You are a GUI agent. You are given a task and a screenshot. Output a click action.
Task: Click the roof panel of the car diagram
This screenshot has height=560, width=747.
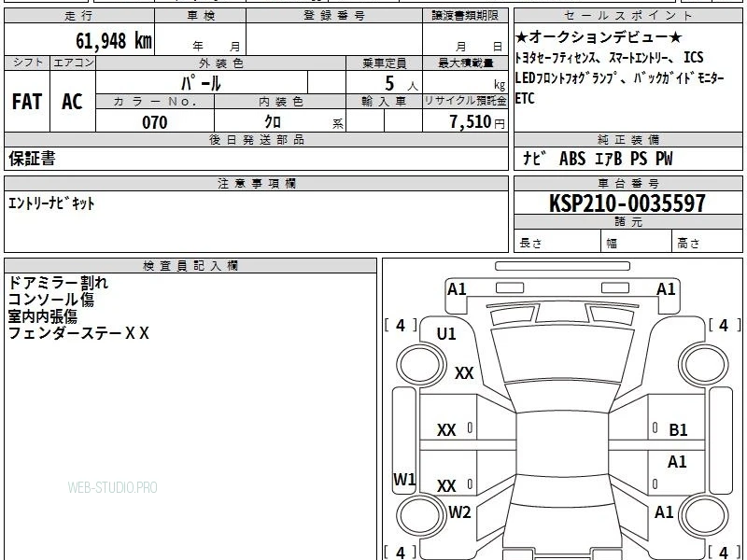(563, 444)
